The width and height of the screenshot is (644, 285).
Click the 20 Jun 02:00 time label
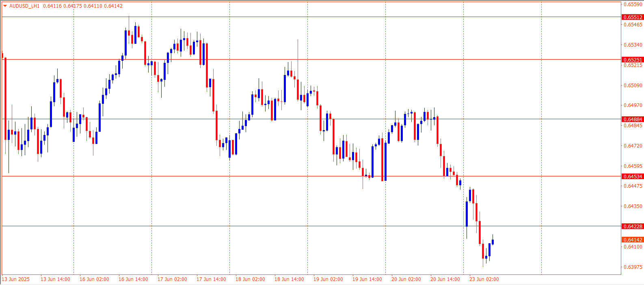click(406, 279)
